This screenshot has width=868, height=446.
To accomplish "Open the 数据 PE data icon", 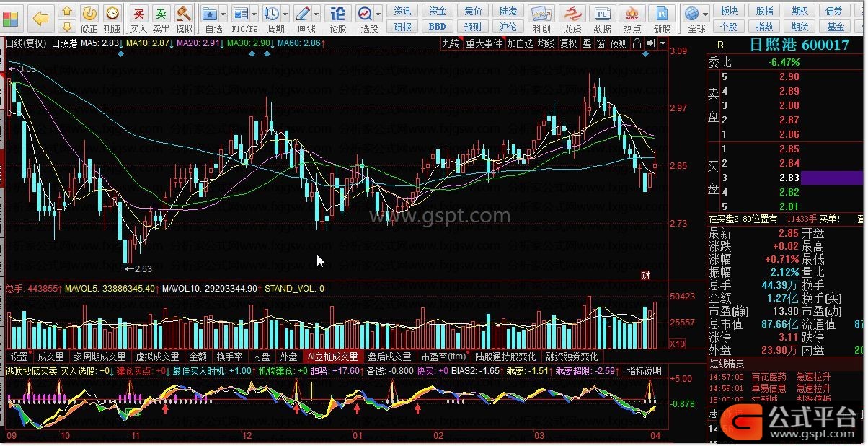I will [602, 19].
